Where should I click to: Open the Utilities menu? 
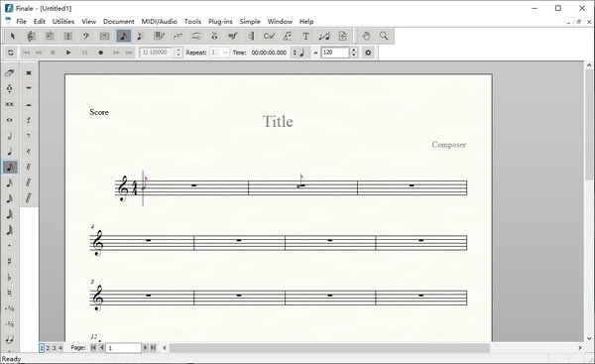[63, 21]
